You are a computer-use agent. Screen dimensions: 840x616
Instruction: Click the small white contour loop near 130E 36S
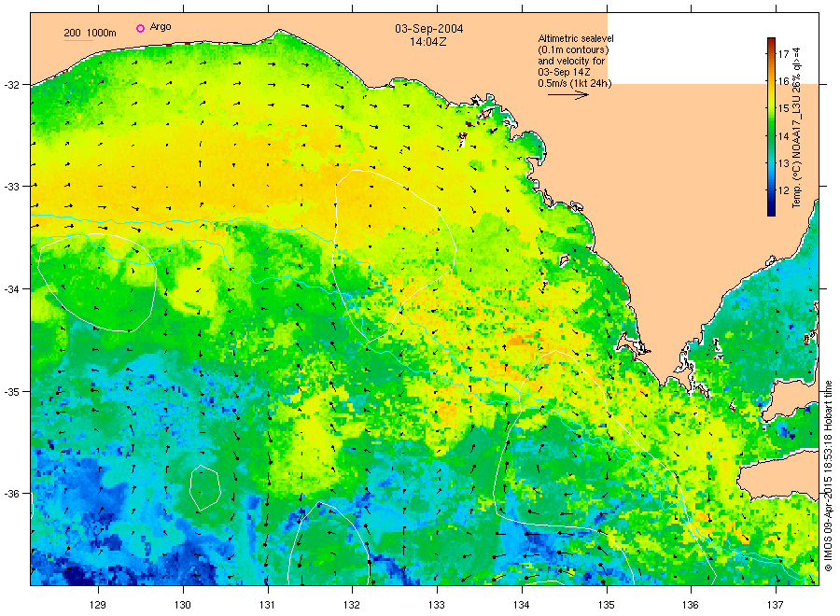click(205, 488)
